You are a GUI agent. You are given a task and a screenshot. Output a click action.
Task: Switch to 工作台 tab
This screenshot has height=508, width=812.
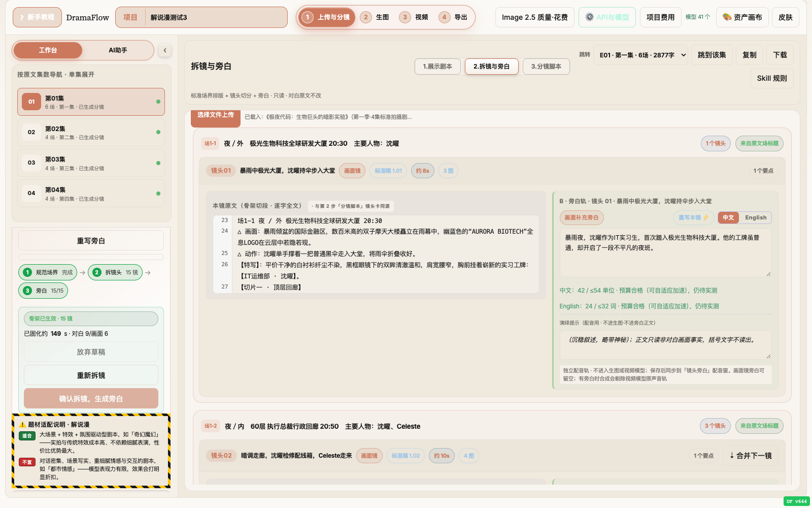(x=48, y=50)
